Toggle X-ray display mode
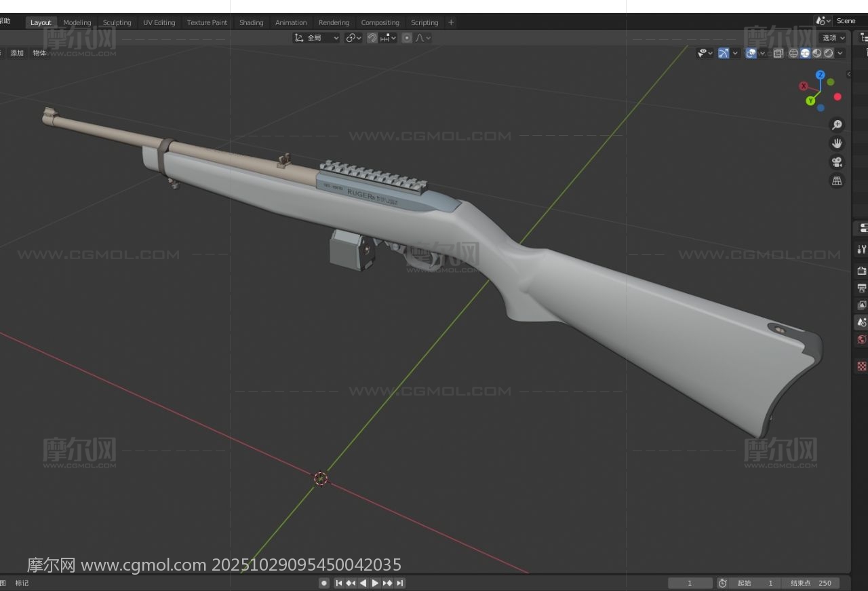Viewport: 868px width, 591px height. pyautogui.click(x=778, y=53)
